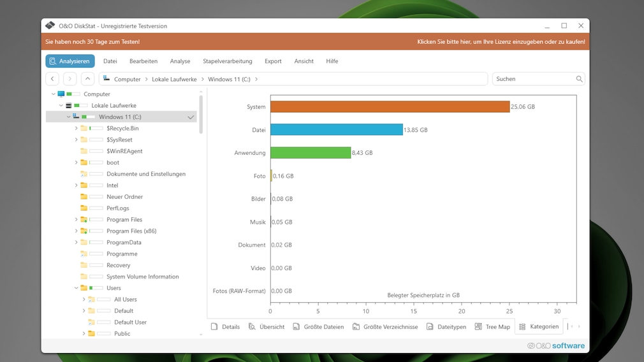Collapse the Users folder node
This screenshot has width=644, height=362.
tap(76, 288)
